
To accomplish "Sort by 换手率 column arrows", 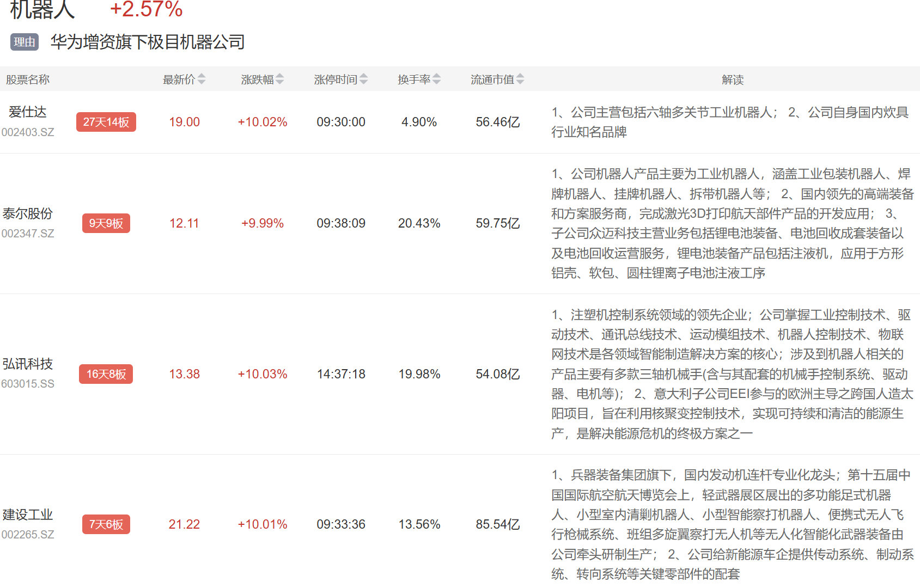I will coord(436,79).
